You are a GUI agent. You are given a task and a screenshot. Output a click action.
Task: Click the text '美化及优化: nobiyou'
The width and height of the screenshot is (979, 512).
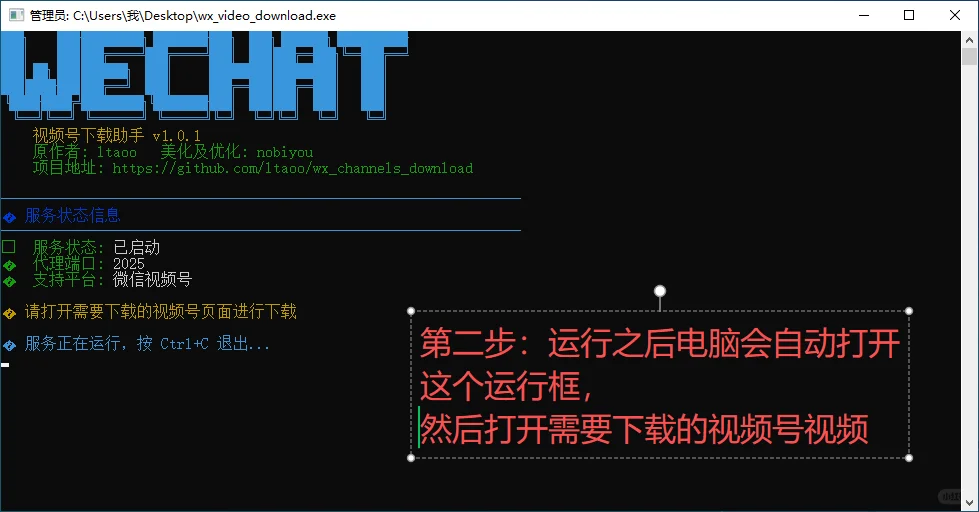pyautogui.click(x=237, y=152)
